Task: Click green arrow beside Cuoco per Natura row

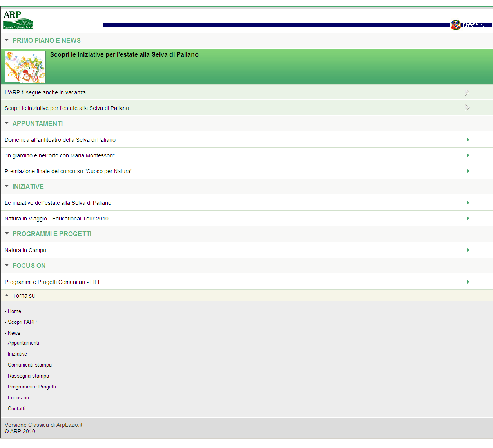Action: (x=468, y=171)
